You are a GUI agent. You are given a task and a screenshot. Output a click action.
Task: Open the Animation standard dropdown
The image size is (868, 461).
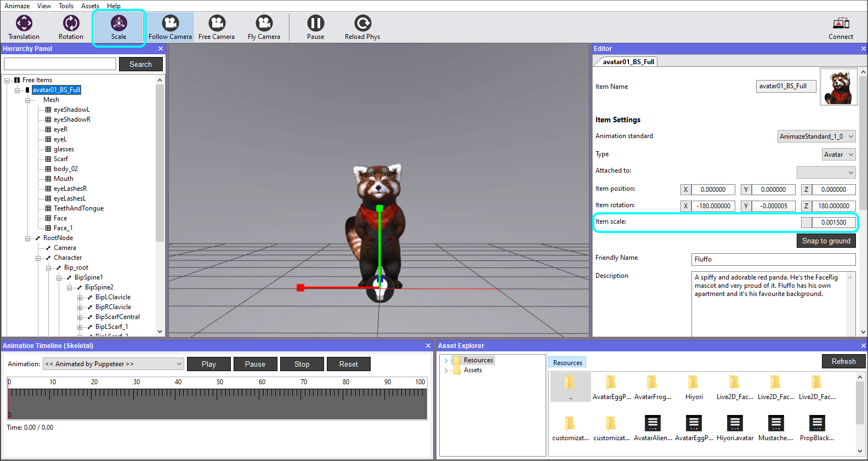[x=816, y=136]
